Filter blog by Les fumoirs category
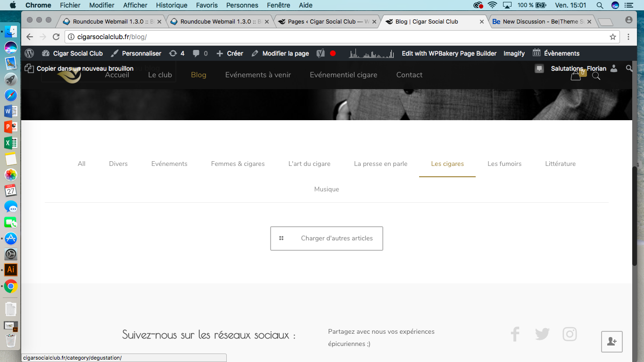 coord(504,164)
